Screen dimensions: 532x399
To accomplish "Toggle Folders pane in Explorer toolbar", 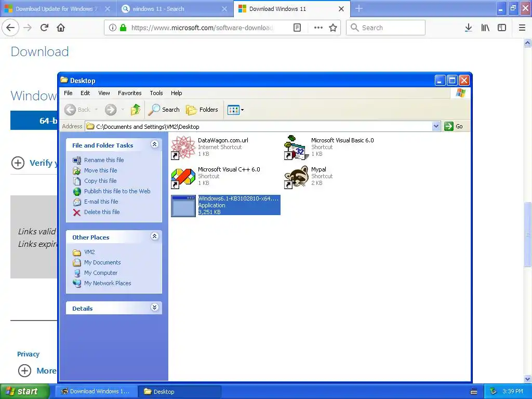I will pos(202,110).
